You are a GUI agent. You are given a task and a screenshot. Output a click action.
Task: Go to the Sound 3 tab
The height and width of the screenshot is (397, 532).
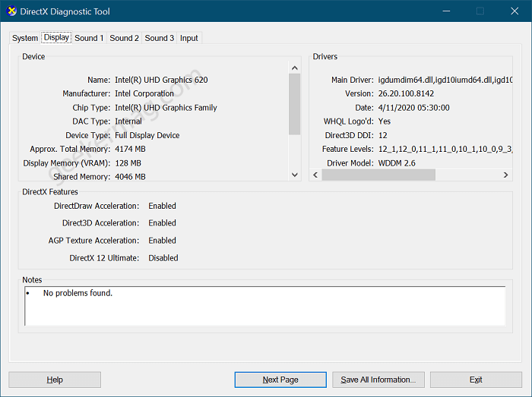[159, 38]
